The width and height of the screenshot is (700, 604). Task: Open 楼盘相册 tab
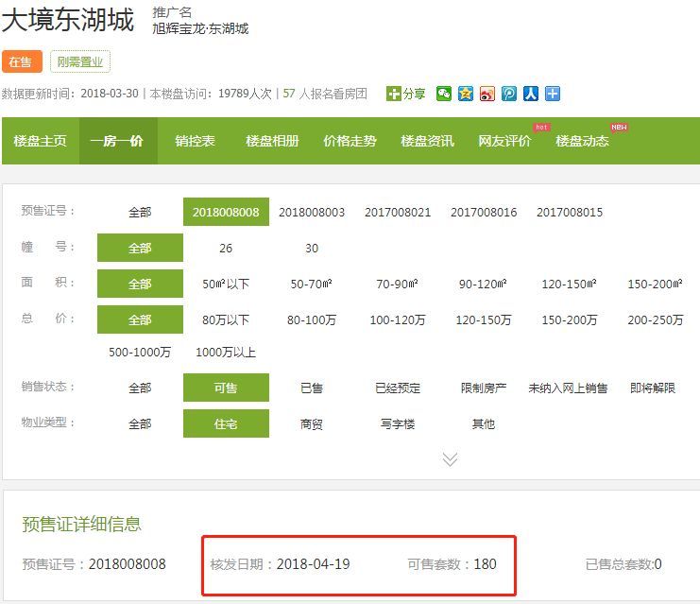click(x=272, y=141)
